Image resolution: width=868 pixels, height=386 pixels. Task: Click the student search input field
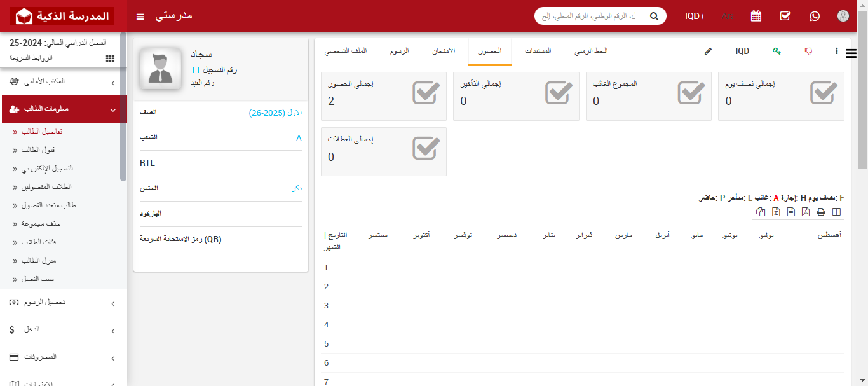coord(591,16)
